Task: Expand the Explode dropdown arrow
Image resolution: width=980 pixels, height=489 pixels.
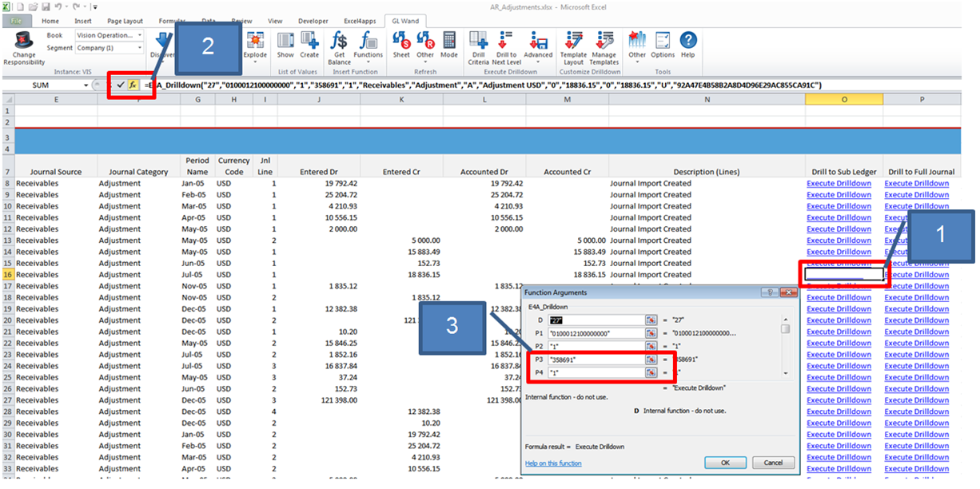Action: [x=256, y=64]
